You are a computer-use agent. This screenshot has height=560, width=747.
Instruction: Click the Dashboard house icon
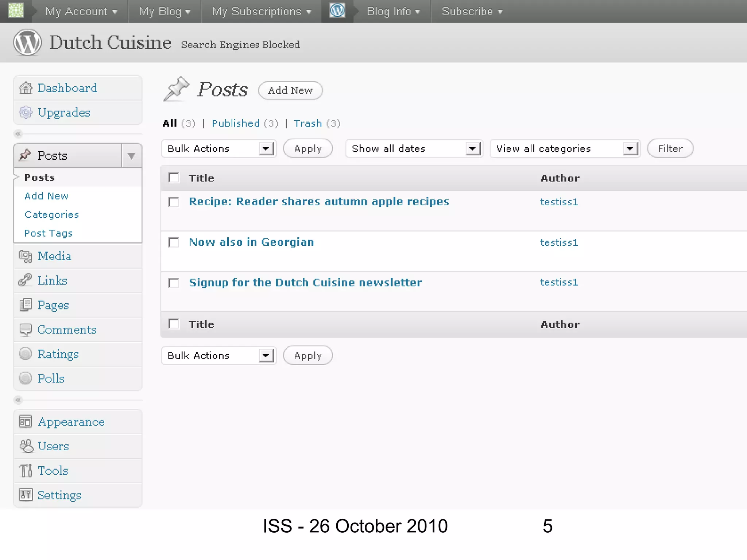pos(26,88)
